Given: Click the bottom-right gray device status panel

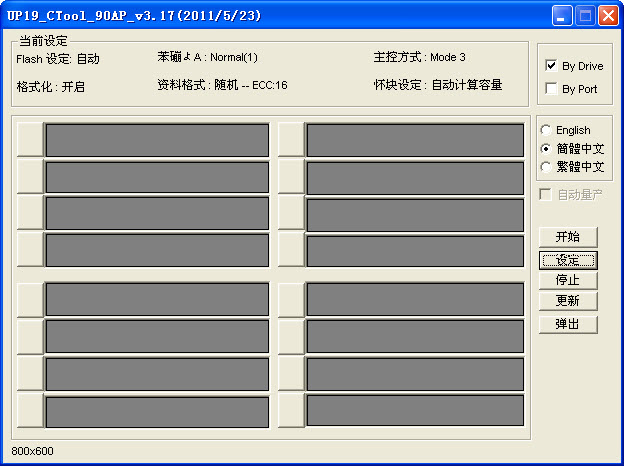Looking at the screenshot, I should coord(415,410).
